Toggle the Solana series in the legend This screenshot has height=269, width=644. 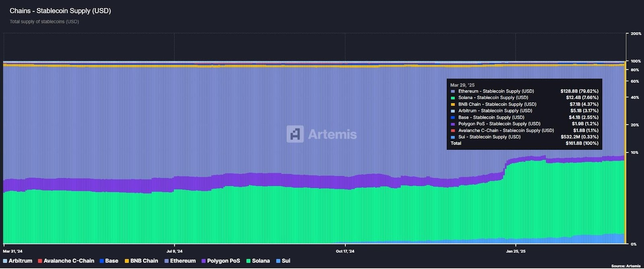pyautogui.click(x=258, y=261)
